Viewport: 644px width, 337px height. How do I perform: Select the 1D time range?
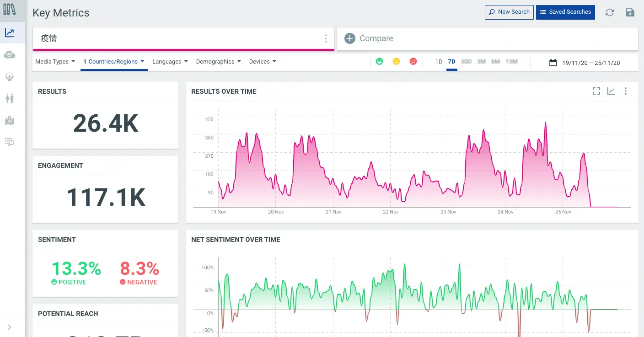pyautogui.click(x=439, y=62)
